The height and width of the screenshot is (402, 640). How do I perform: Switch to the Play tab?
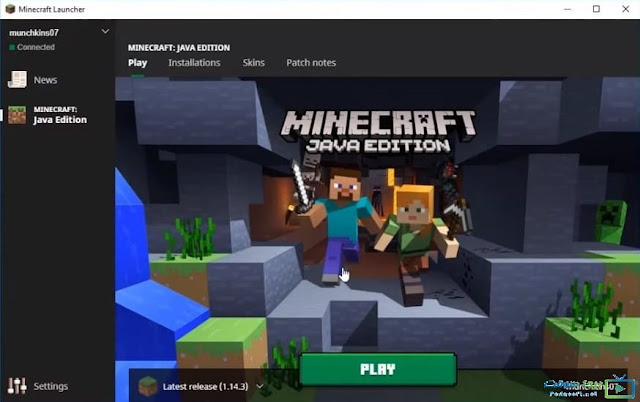pyautogui.click(x=138, y=63)
